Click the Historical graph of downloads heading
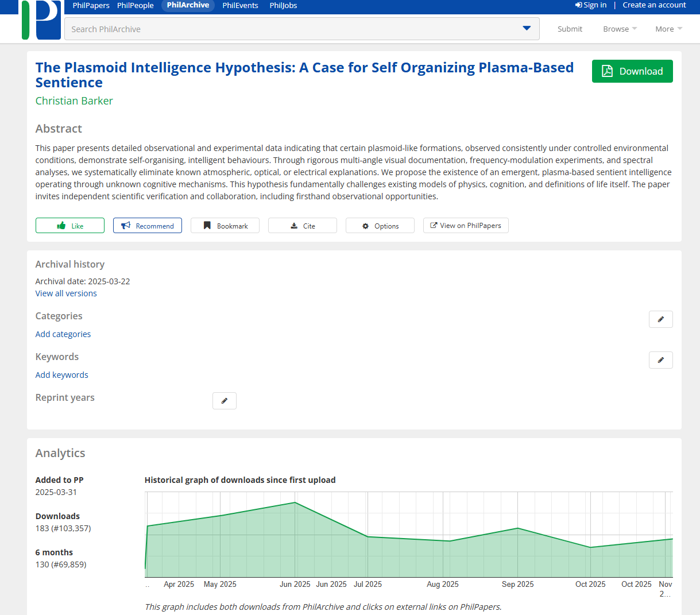 click(240, 480)
